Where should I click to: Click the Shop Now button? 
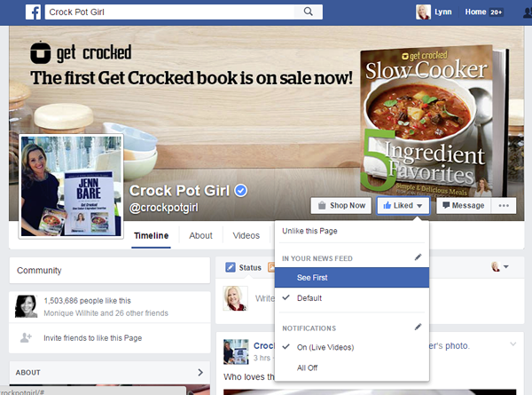(341, 205)
